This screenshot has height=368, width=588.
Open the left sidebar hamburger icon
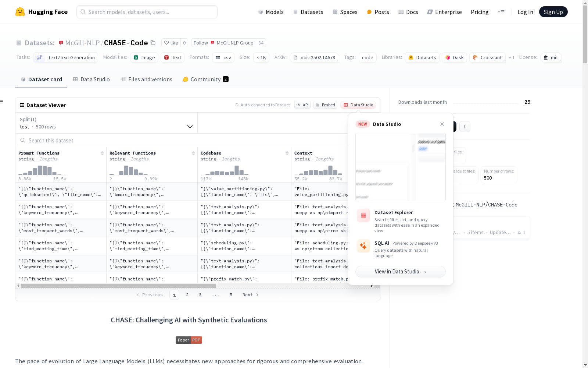point(1,102)
